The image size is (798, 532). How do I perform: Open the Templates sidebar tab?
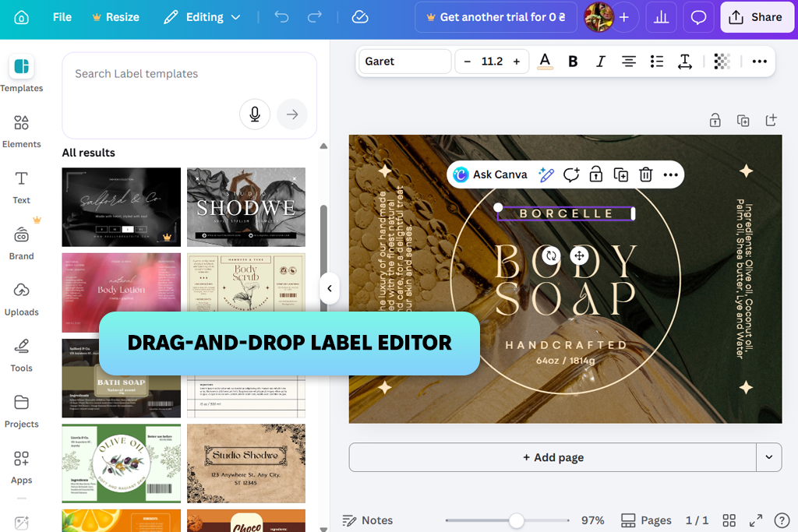click(x=21, y=74)
